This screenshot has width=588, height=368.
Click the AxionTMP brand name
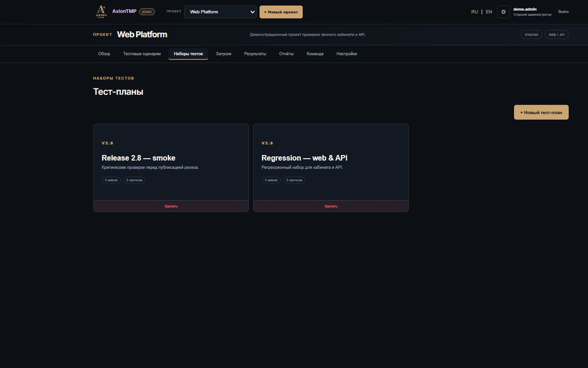(124, 11)
